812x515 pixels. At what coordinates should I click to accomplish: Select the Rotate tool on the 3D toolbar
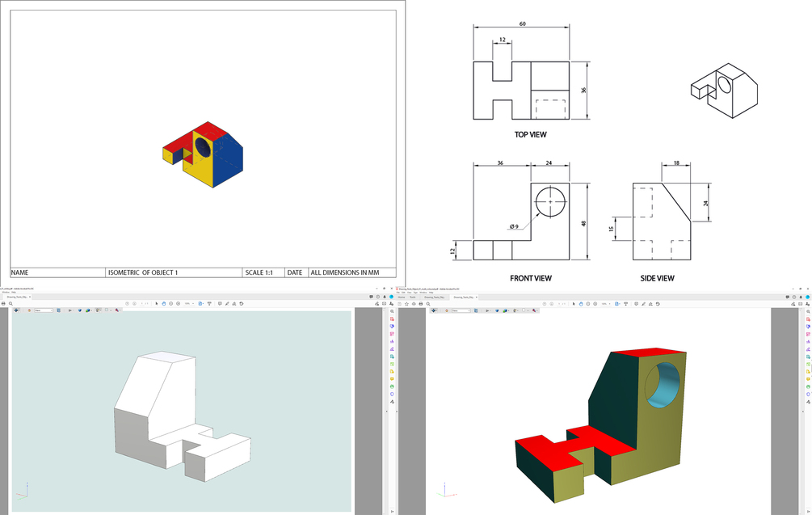tap(433, 314)
